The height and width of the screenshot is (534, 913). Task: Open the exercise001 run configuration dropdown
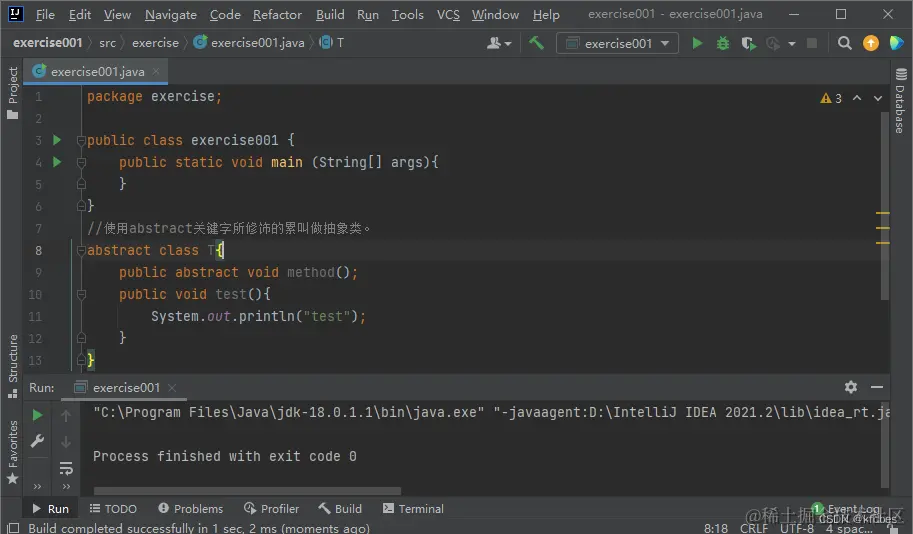coord(617,43)
